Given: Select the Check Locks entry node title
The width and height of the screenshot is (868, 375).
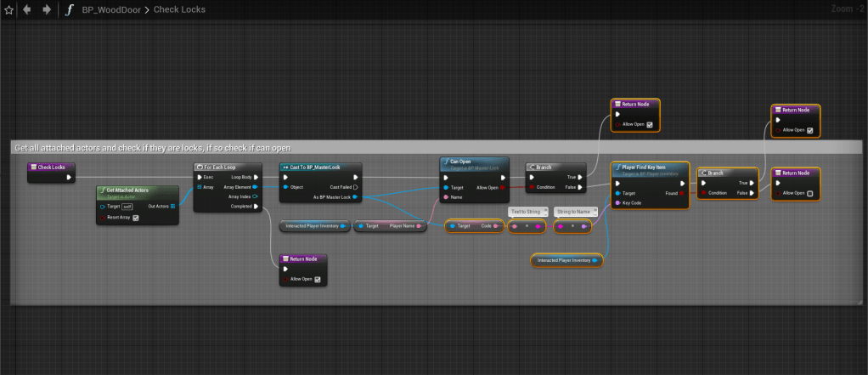Looking at the screenshot, I should coord(51,168).
